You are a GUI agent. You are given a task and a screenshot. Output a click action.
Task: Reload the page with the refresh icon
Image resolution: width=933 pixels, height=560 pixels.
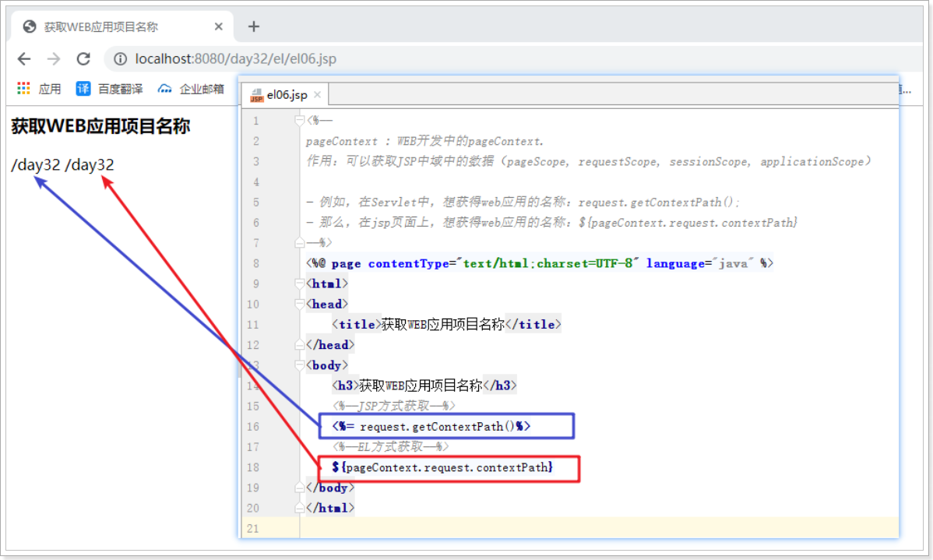point(83,59)
